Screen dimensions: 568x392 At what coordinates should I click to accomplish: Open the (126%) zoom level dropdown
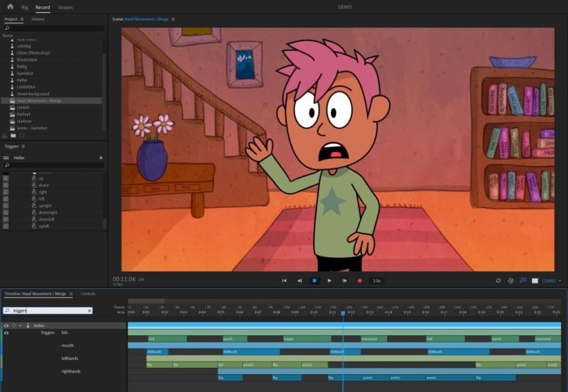tap(552, 281)
